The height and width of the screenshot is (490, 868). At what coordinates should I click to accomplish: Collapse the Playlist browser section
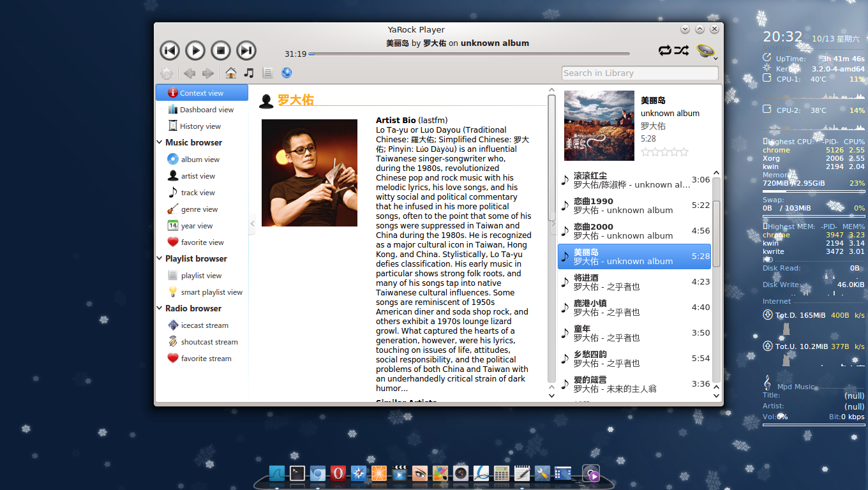[160, 258]
